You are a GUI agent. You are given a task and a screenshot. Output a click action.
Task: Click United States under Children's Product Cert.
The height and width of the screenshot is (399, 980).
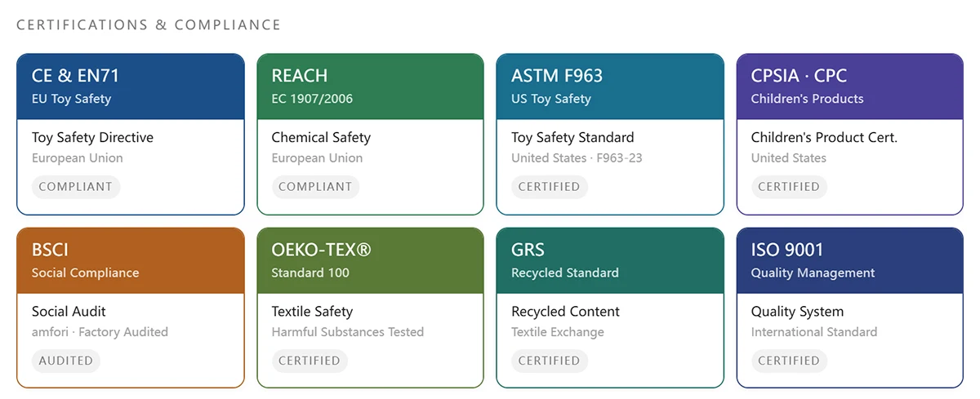(789, 158)
